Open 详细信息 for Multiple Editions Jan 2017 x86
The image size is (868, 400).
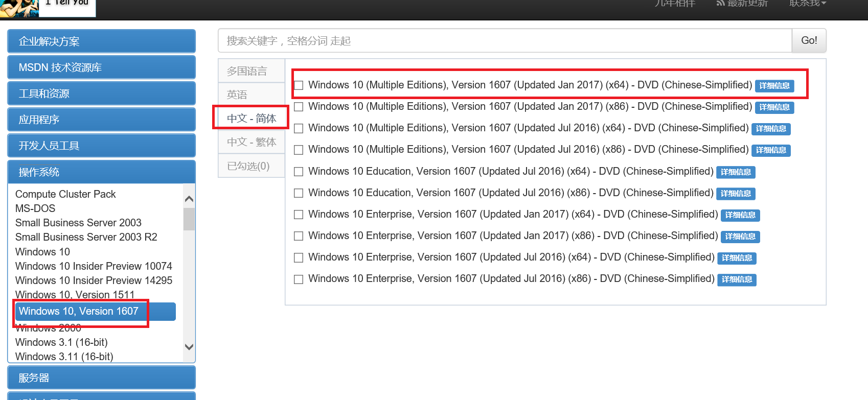[x=774, y=107]
